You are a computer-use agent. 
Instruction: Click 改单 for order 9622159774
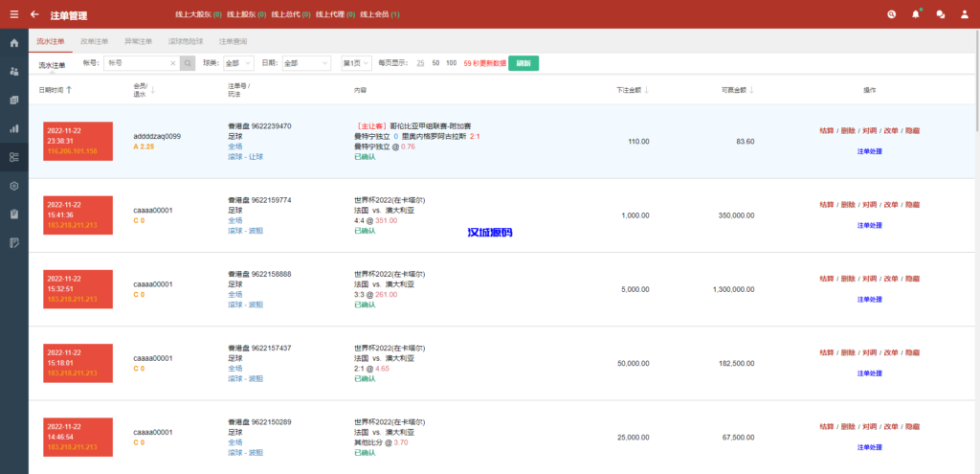(891, 205)
